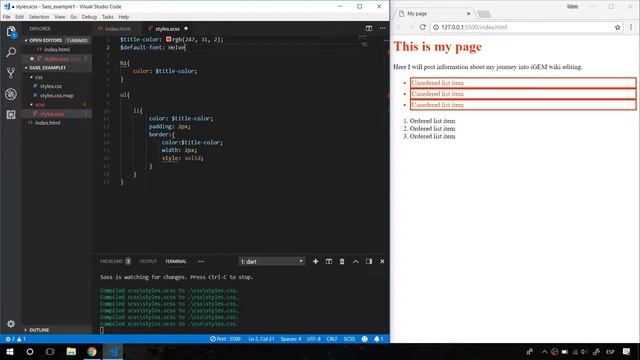
Task: Open the terminal selector dropdown '1: dart'
Action: 271,262
